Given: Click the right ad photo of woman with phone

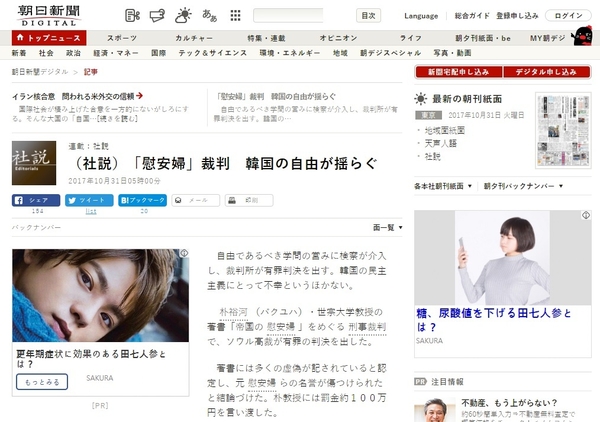Looking at the screenshot, I should 503,257.
